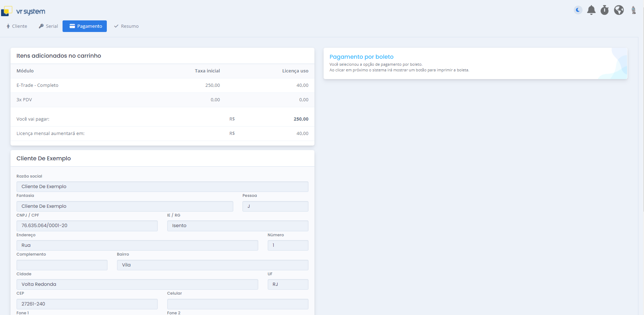The width and height of the screenshot is (644, 315).
Task: Select the UF field showing RJ
Action: (x=288, y=284)
